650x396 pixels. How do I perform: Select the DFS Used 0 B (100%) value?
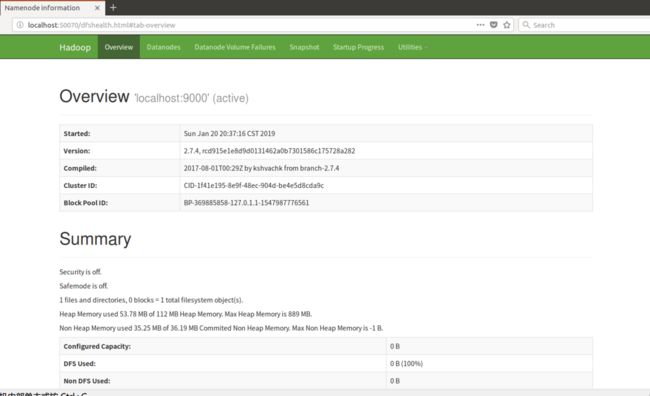click(x=406, y=364)
